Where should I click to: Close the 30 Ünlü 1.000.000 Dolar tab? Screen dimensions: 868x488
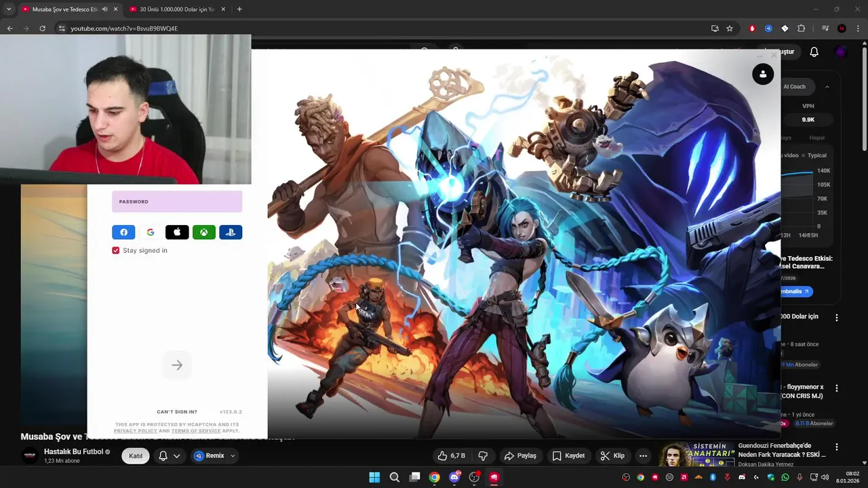(x=223, y=9)
